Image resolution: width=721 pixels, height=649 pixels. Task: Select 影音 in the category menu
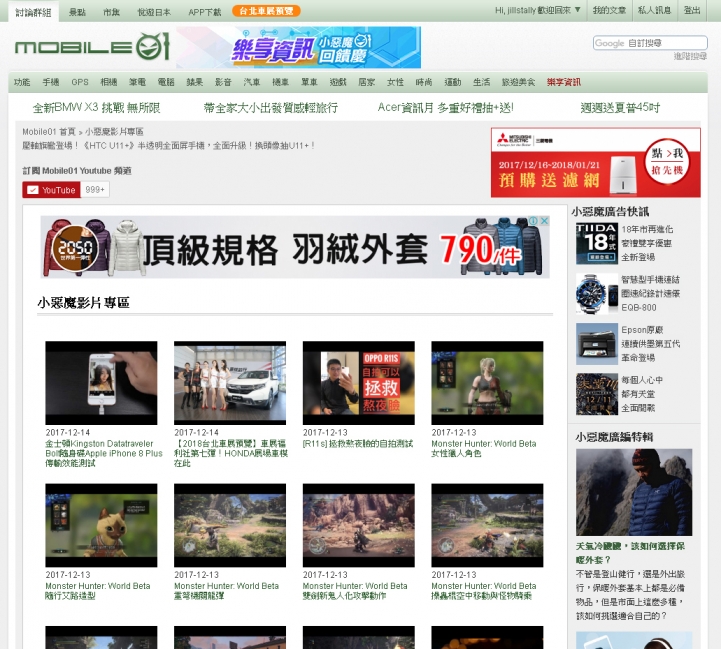223,82
